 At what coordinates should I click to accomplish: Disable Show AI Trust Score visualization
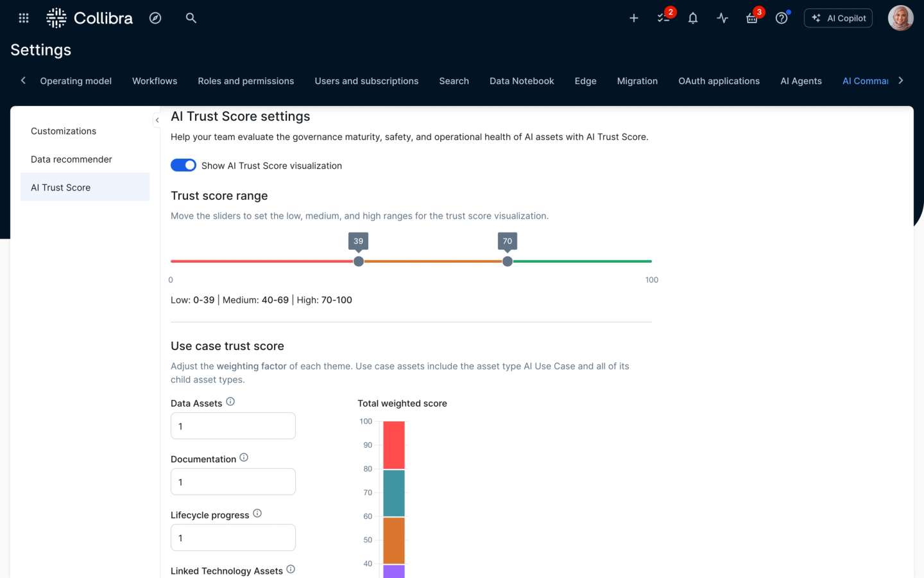183,165
